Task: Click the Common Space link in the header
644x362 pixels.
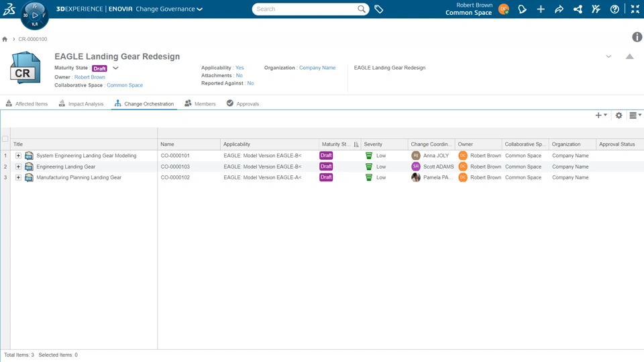Action: pos(125,85)
